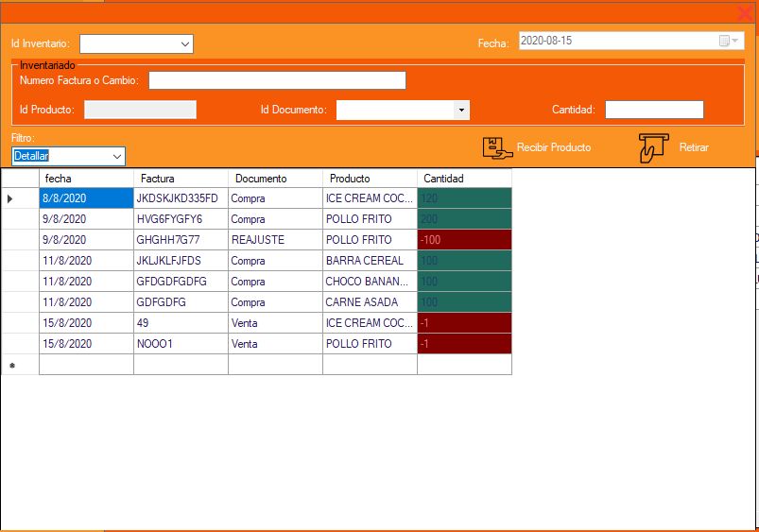This screenshot has height=532, width=759.
Task: Click the CARNE ASADA product cell
Action: (x=370, y=302)
